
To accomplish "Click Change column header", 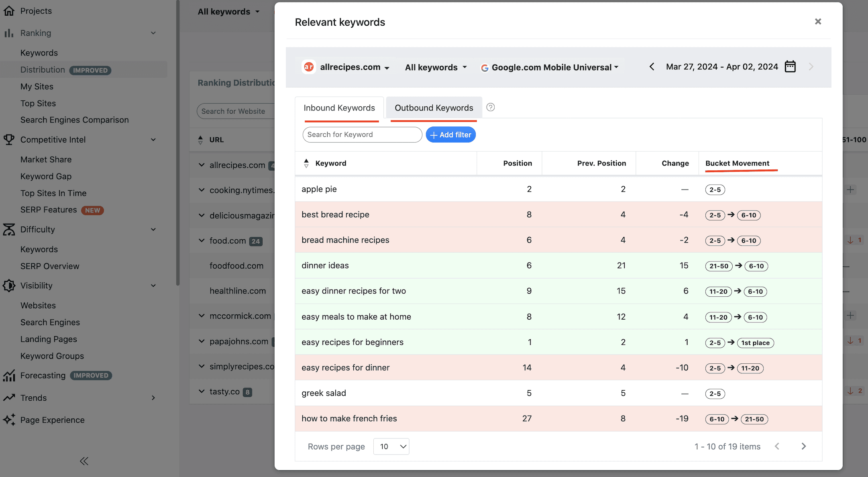I will [x=675, y=163].
